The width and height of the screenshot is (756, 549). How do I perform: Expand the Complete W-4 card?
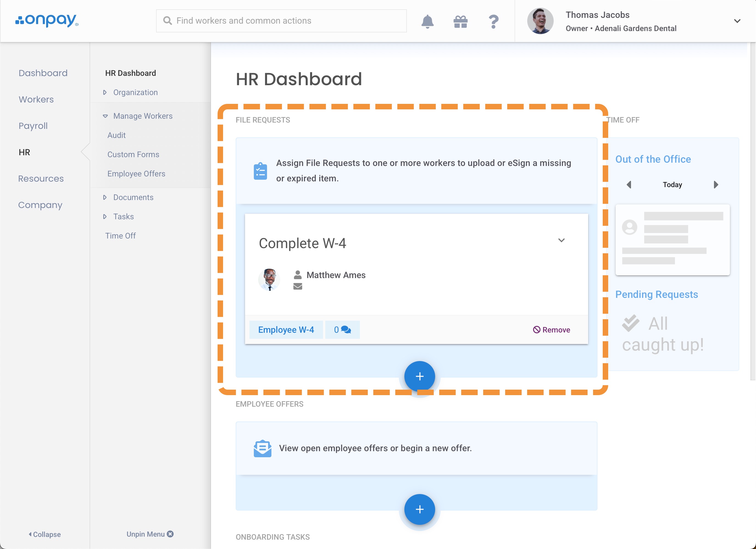(x=561, y=240)
